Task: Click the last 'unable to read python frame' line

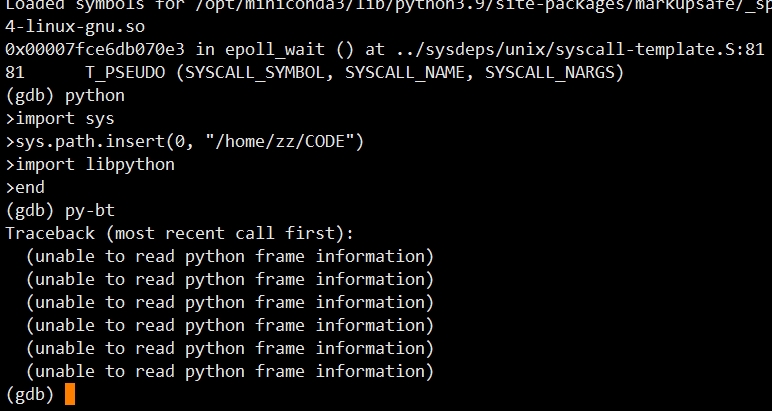Action: coord(230,372)
